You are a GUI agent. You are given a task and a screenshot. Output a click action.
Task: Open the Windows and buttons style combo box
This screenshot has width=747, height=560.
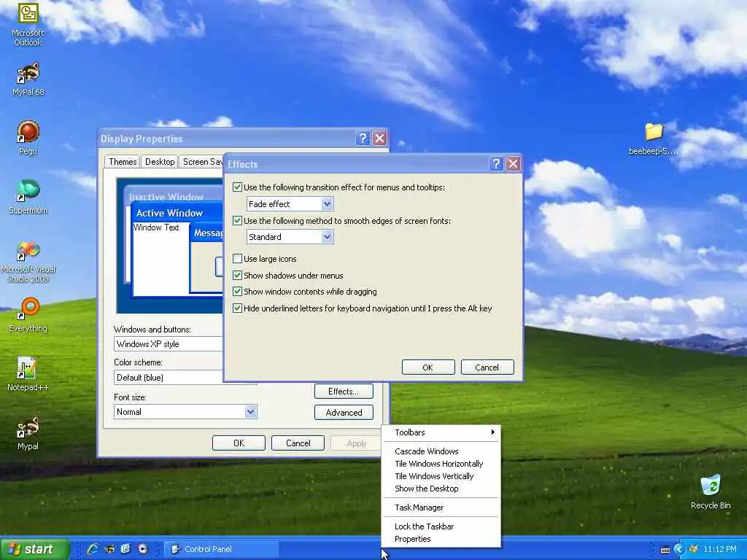[x=169, y=344]
